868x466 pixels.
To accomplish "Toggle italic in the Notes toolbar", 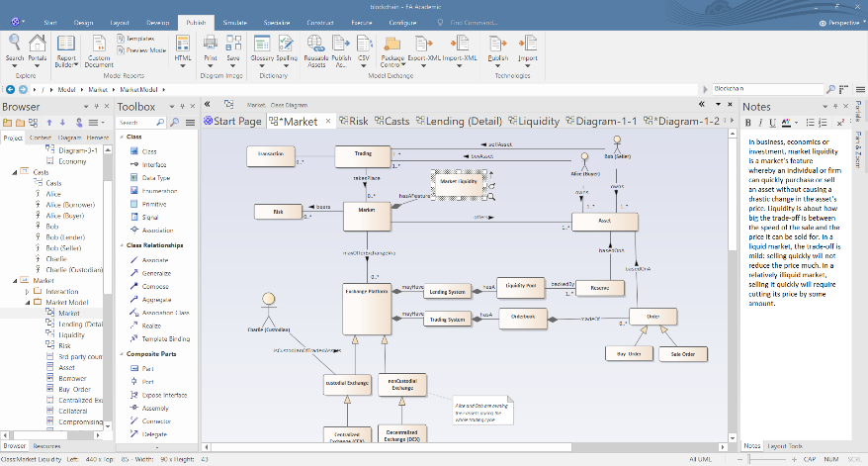I will coord(760,123).
